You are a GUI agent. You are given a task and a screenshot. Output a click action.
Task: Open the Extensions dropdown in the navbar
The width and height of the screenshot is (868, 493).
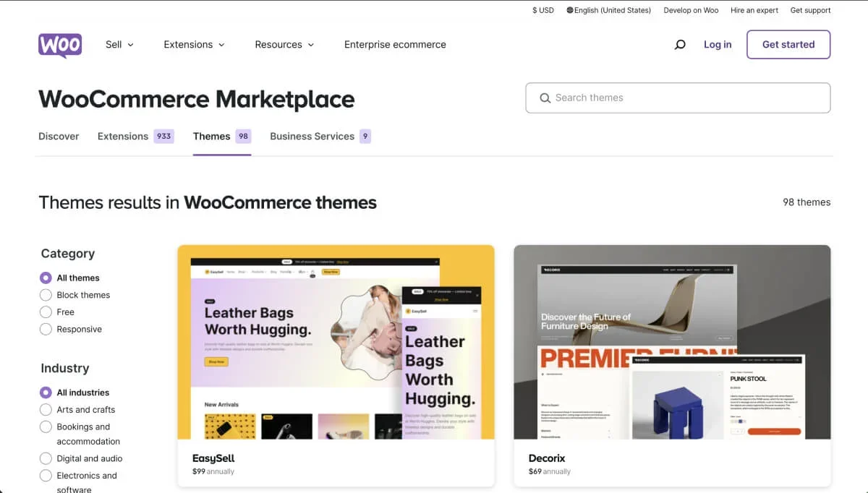click(193, 44)
